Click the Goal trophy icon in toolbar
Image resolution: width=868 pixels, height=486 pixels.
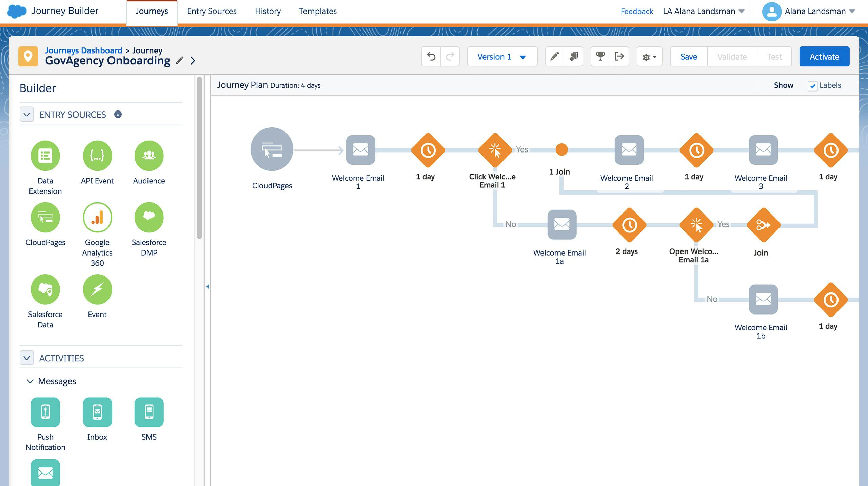pyautogui.click(x=600, y=56)
